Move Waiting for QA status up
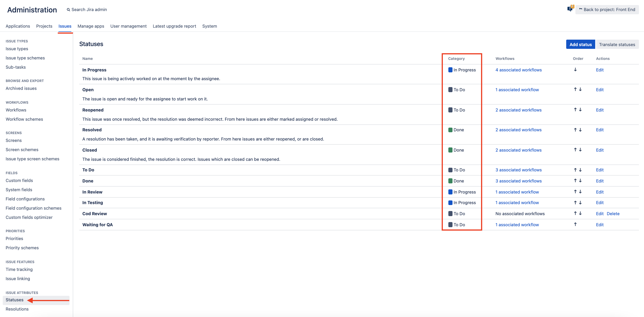The height and width of the screenshot is (317, 644). [575, 224]
